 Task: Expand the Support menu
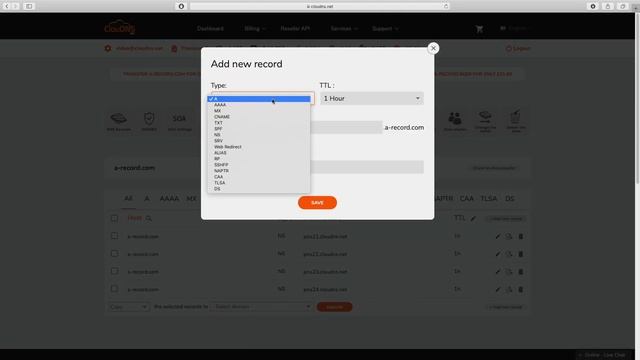point(385,29)
